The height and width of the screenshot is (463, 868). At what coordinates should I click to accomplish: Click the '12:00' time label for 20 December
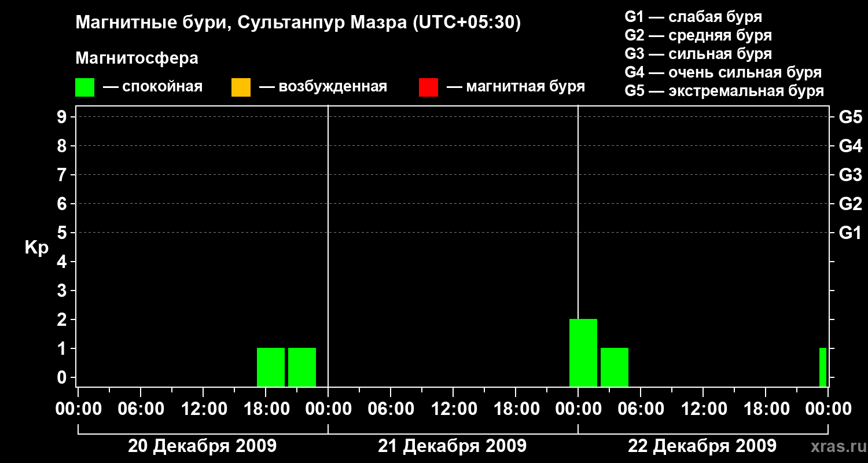pos(203,409)
